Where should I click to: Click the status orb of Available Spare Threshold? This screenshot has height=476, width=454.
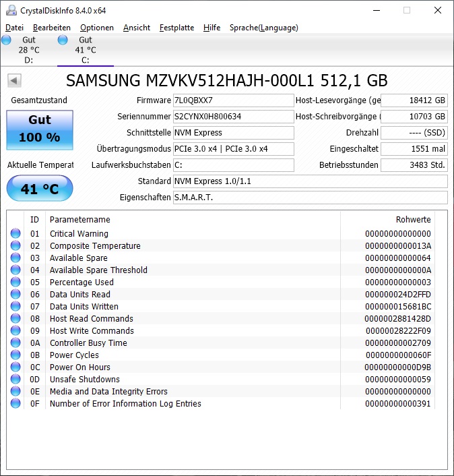(x=15, y=270)
